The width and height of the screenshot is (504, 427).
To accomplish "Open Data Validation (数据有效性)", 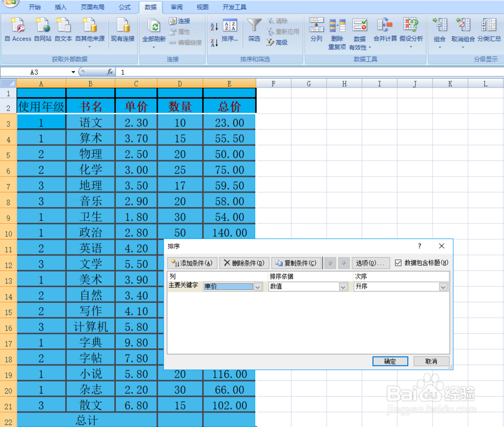I will tap(360, 34).
